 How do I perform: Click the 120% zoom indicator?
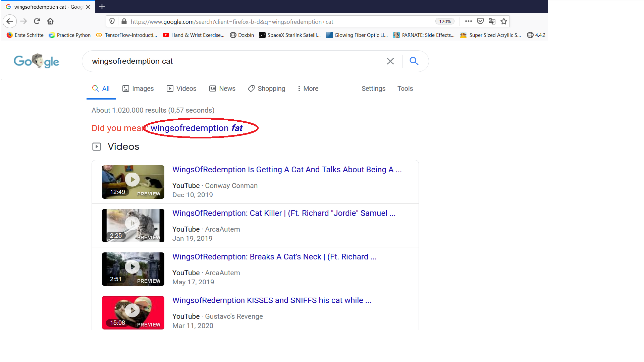click(x=444, y=21)
